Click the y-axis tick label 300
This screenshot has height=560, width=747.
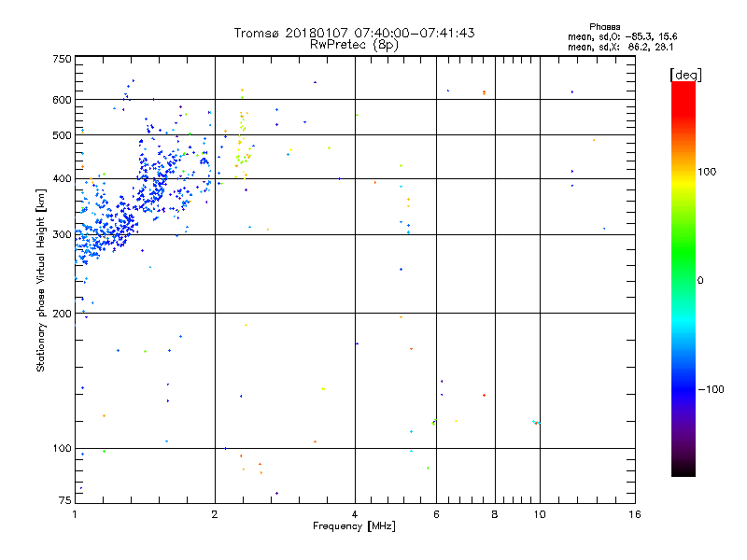[62, 235]
